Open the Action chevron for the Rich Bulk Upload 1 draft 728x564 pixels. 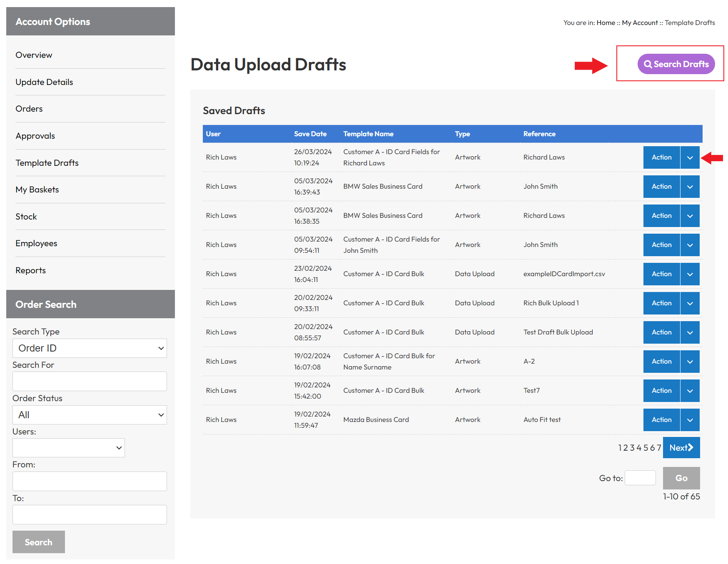pos(690,303)
